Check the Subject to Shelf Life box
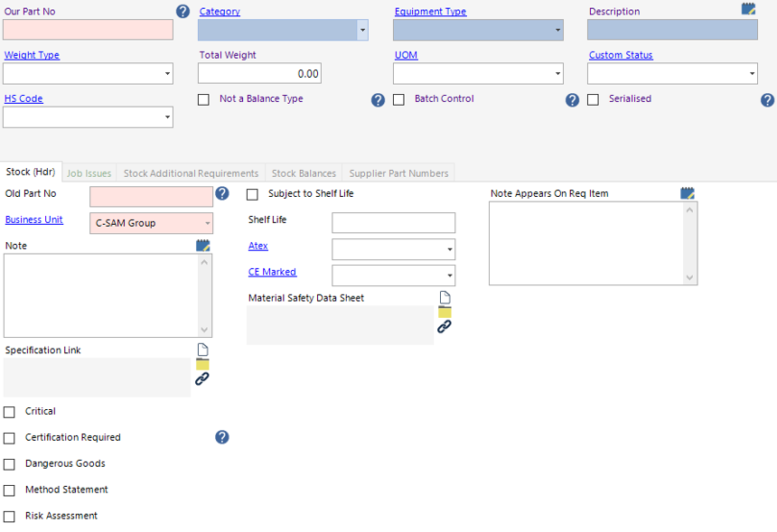 click(252, 194)
